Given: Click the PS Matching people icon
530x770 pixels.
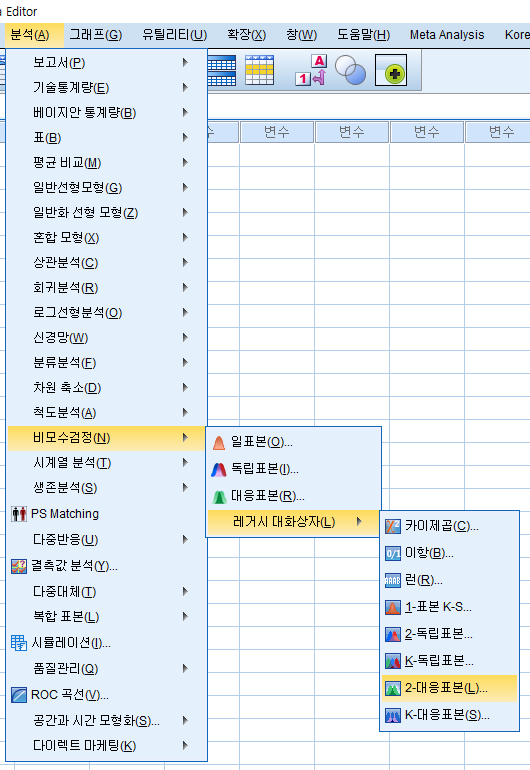Looking at the screenshot, I should (19, 514).
